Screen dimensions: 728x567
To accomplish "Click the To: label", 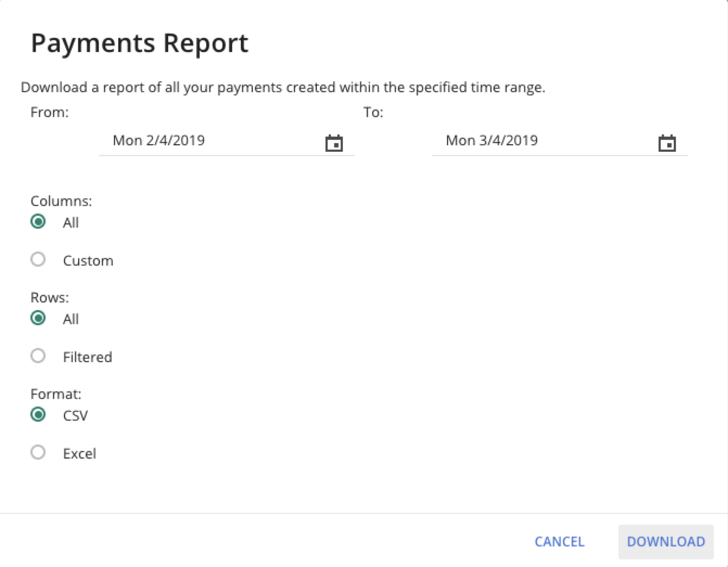I will pos(373,112).
